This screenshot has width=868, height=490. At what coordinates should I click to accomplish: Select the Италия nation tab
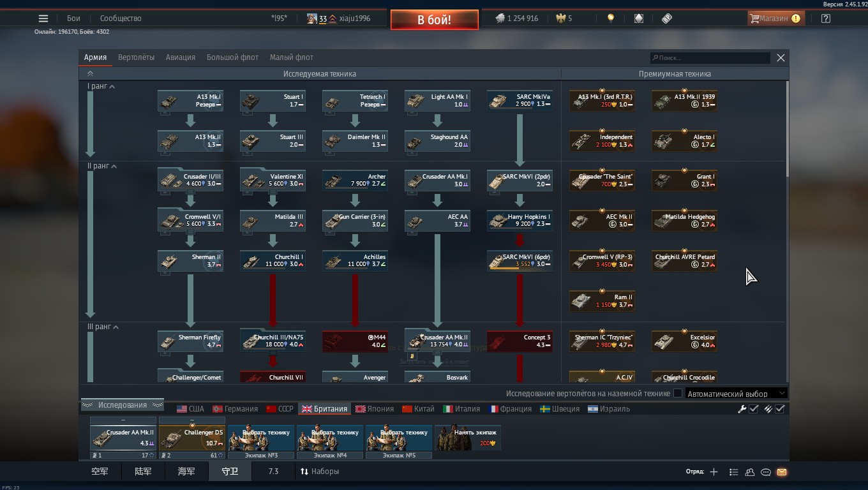coord(461,409)
